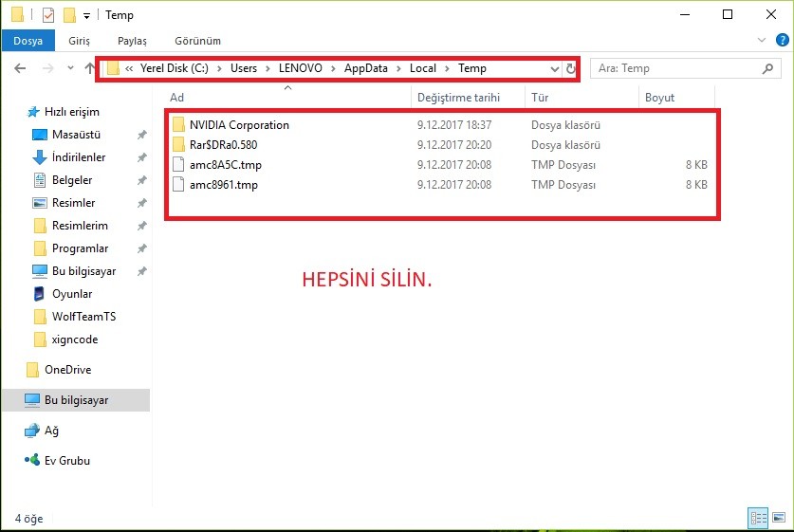Click the pin icon beside Programlar

tap(141, 248)
